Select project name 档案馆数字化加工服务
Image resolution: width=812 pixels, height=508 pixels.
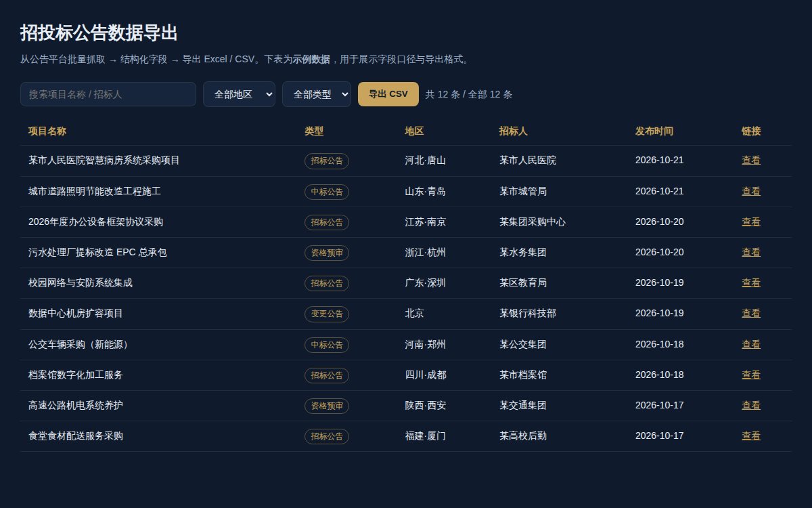point(76,375)
